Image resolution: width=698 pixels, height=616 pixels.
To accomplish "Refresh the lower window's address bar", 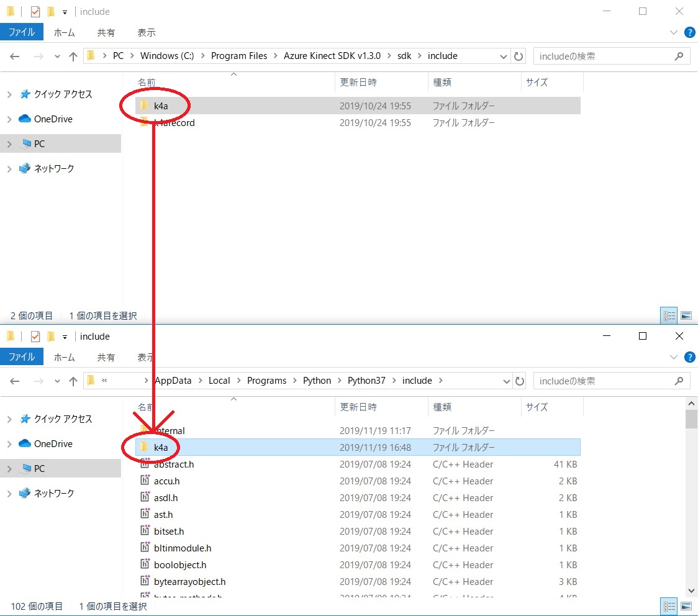I will click(520, 381).
